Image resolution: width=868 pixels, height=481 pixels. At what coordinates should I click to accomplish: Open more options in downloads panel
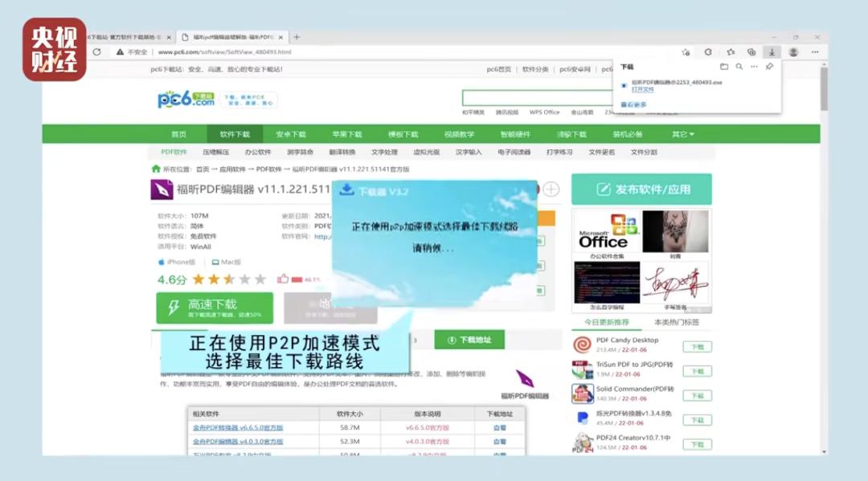pos(754,67)
